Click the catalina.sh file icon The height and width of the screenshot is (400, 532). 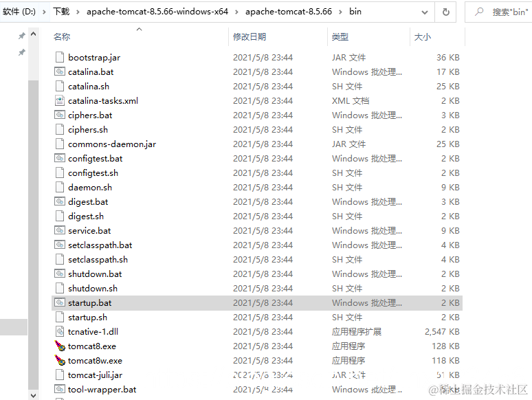click(x=60, y=86)
